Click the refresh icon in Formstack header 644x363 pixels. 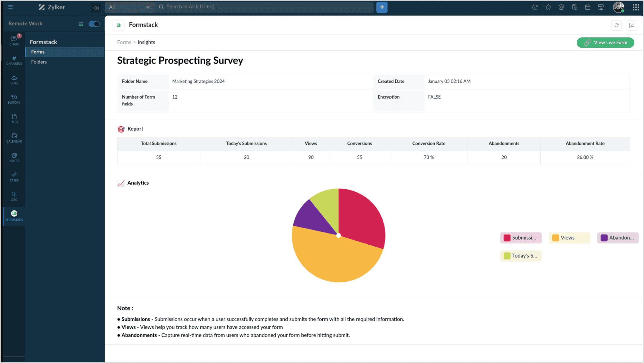[616, 25]
